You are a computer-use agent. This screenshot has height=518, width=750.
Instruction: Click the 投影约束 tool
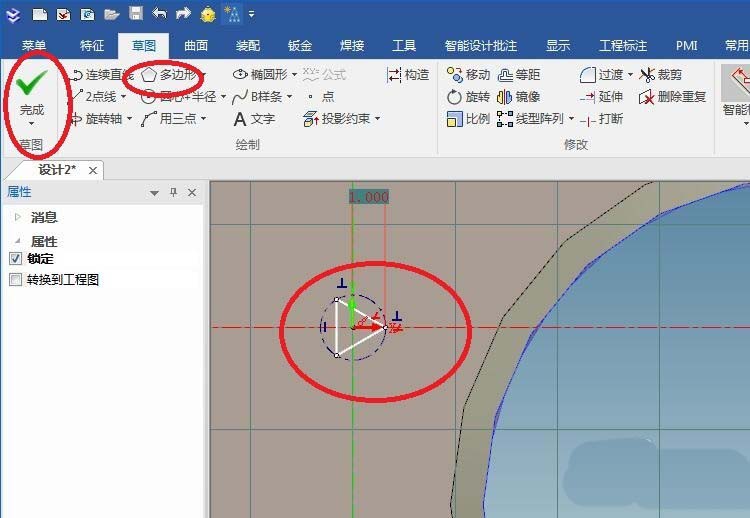337,119
